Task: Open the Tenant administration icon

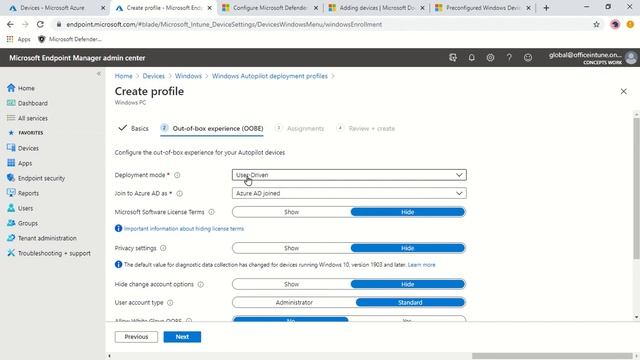Action: tap(11, 238)
